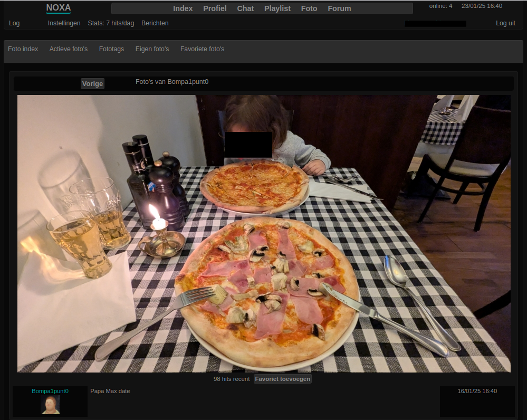Click the 16/01/25 16:40 post timestamp
Image resolution: width=527 pixels, height=420 pixels.
tap(477, 391)
